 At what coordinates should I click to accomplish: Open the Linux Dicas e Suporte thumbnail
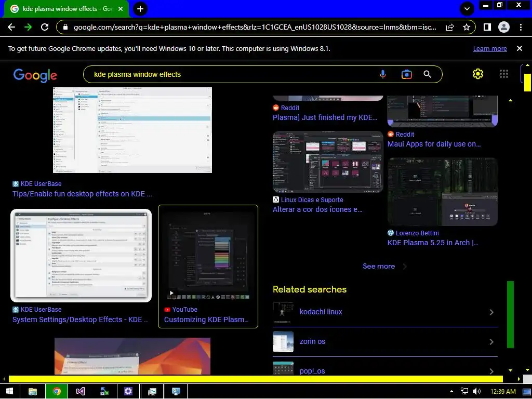pos(328,162)
